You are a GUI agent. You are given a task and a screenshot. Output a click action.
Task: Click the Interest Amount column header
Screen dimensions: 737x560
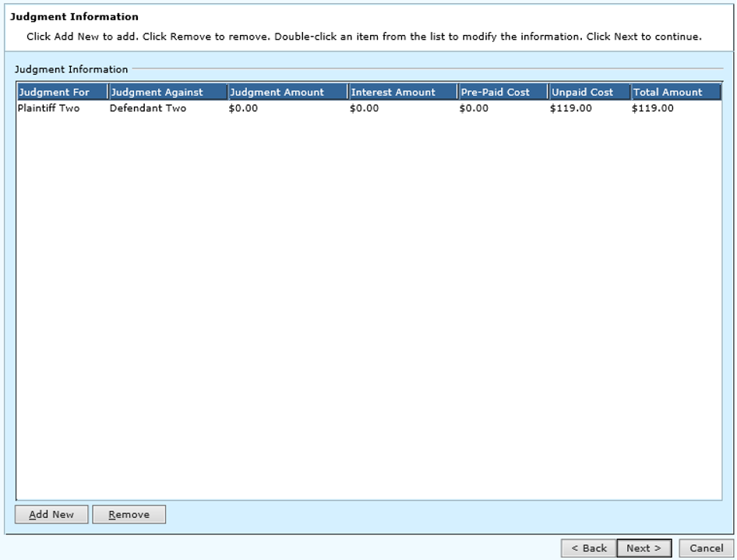[x=402, y=92]
